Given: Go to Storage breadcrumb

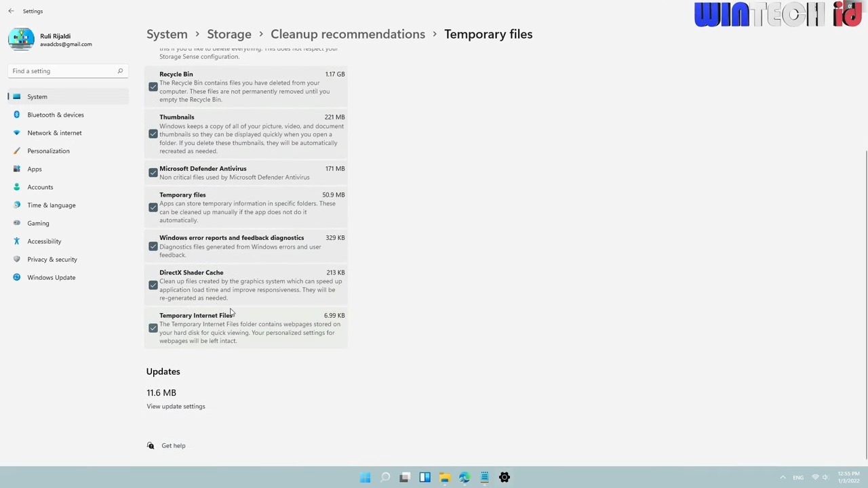Looking at the screenshot, I should tap(229, 34).
